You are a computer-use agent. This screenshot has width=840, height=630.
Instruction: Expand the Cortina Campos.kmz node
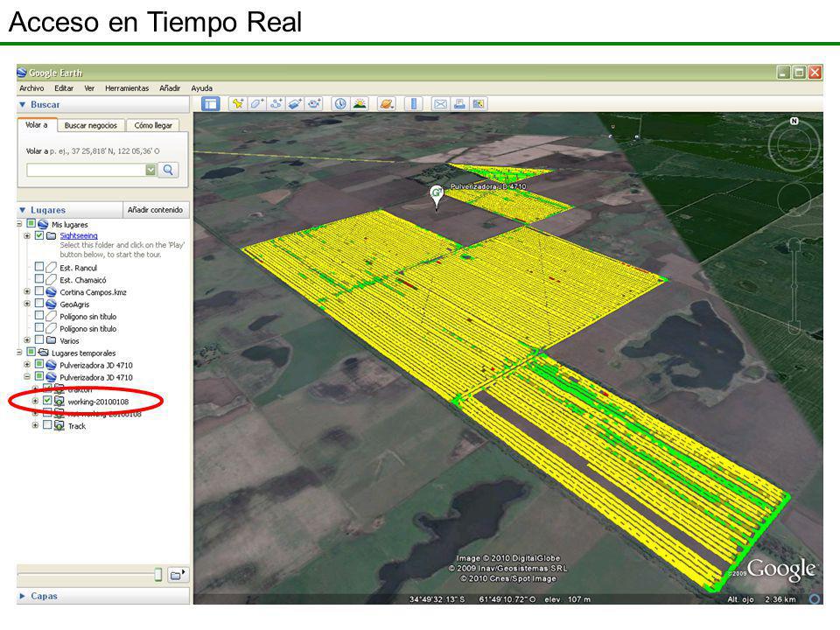pyautogui.click(x=27, y=291)
